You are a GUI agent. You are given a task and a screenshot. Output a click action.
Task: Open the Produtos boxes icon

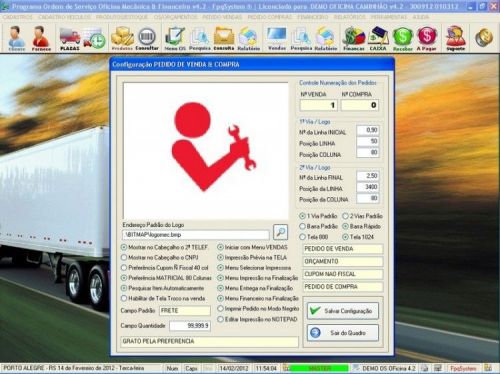pyautogui.click(x=122, y=38)
